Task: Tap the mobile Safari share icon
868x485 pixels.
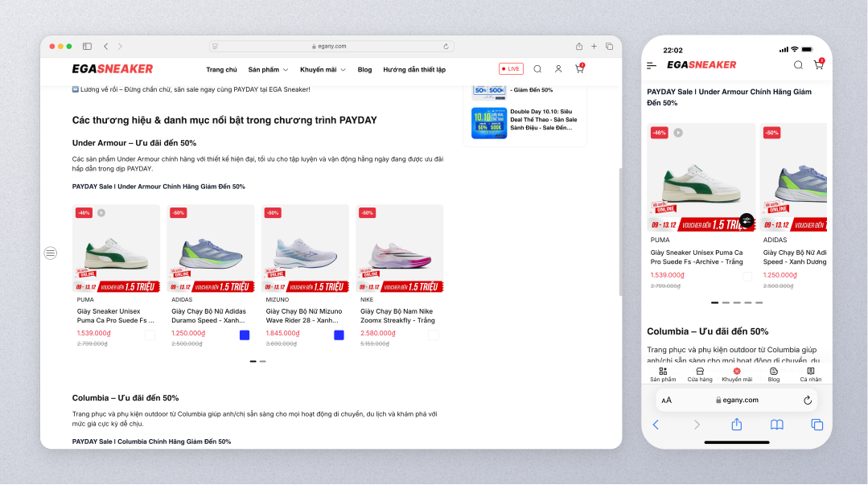Action: click(x=736, y=425)
